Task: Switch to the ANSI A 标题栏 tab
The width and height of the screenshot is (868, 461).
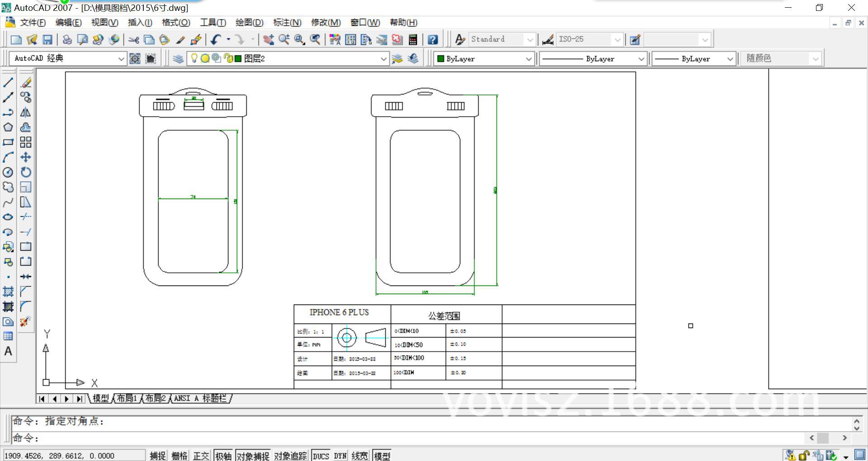Action: point(200,398)
